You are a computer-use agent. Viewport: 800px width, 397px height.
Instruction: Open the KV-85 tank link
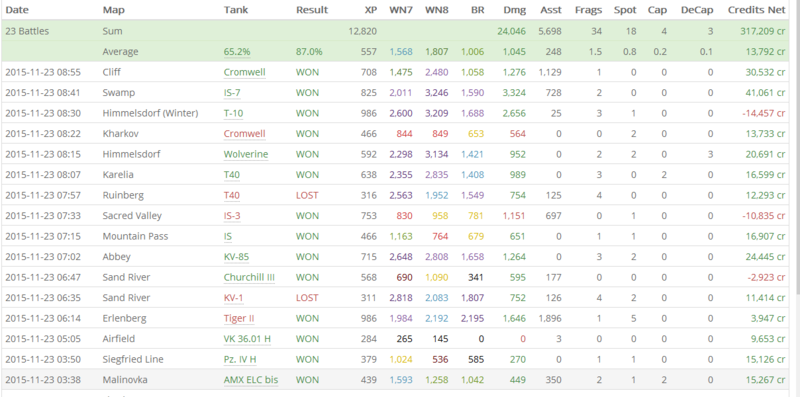tap(236, 257)
